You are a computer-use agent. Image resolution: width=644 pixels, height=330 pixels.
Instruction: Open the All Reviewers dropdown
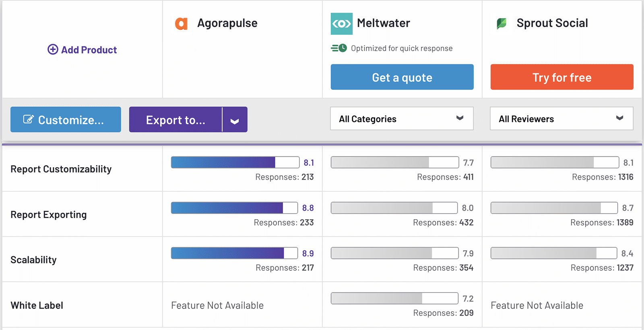pos(561,119)
